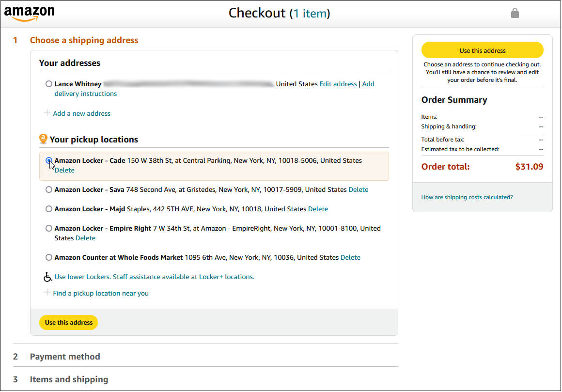Open How are shipping costs calculated link

467,197
